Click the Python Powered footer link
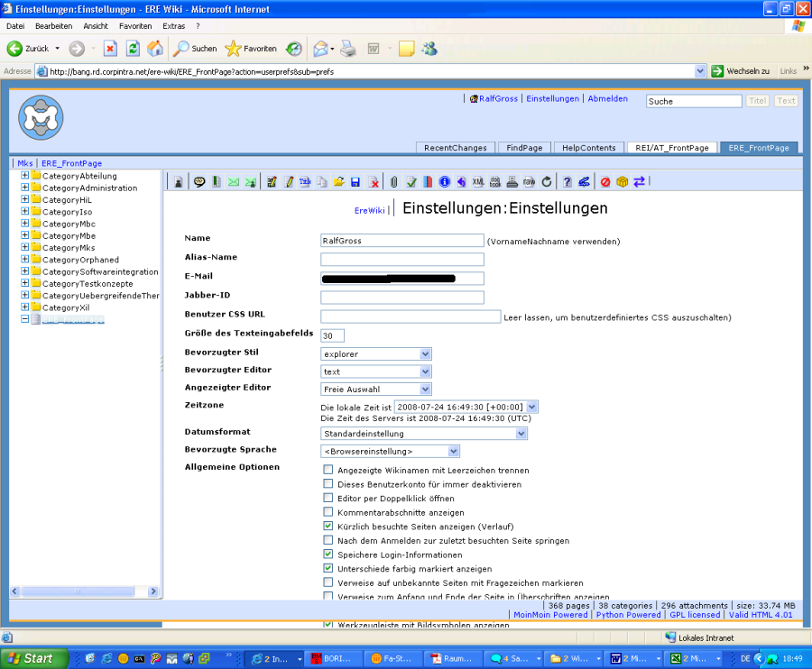The image size is (812, 669). coord(628,615)
